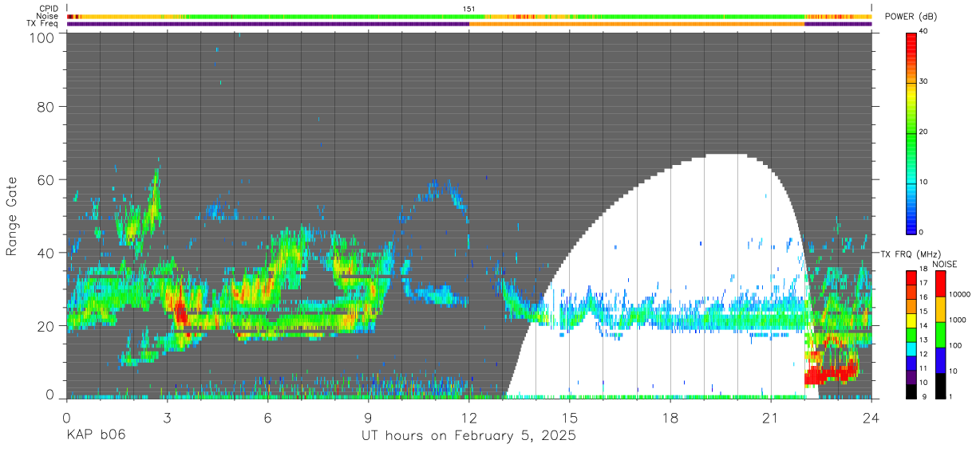Click the green swatch in NOISE legend

939,335
